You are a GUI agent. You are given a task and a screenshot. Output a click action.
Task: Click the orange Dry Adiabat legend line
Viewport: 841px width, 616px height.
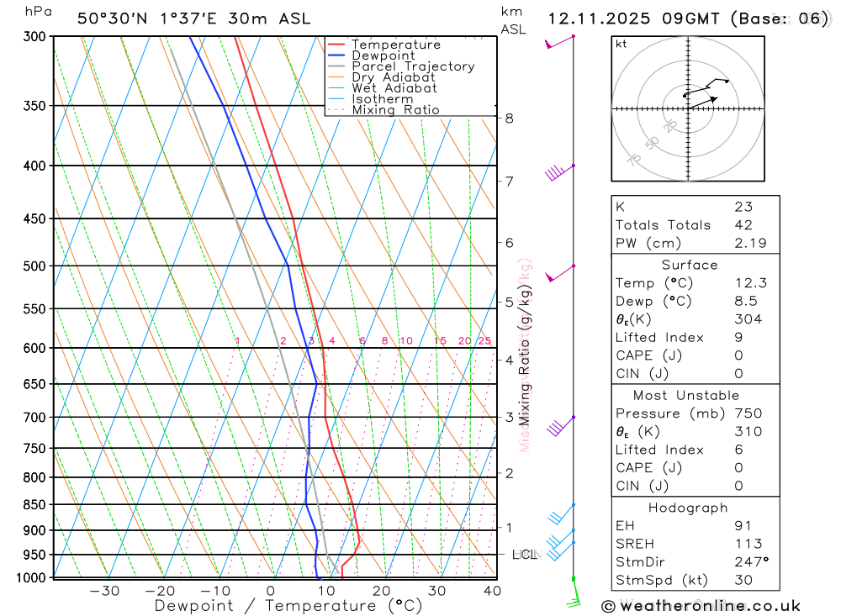336,77
